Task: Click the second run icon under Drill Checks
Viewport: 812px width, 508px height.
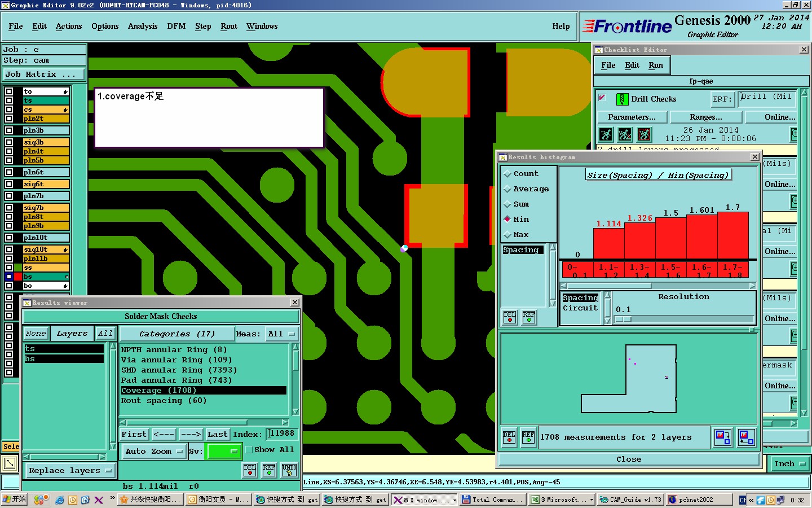Action: click(x=625, y=134)
